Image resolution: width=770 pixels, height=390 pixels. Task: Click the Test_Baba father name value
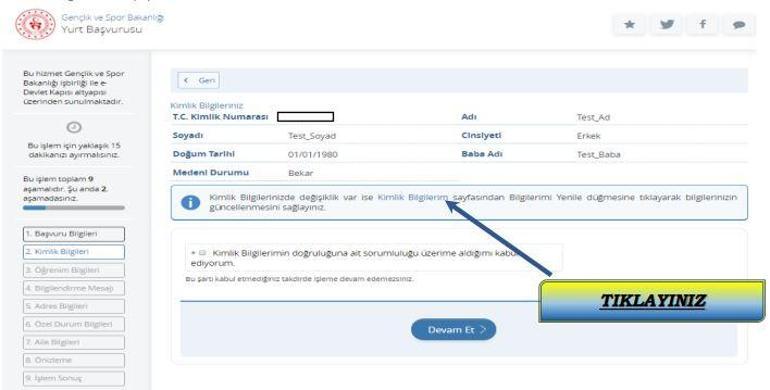click(598, 155)
